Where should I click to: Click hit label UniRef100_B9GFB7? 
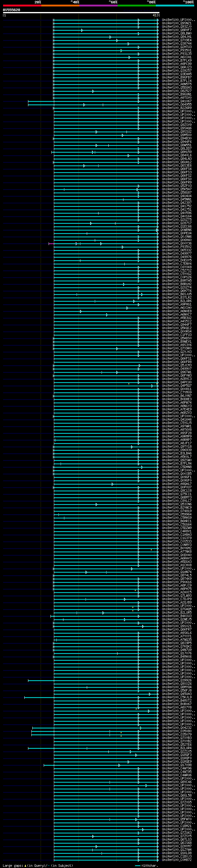point(177,77)
